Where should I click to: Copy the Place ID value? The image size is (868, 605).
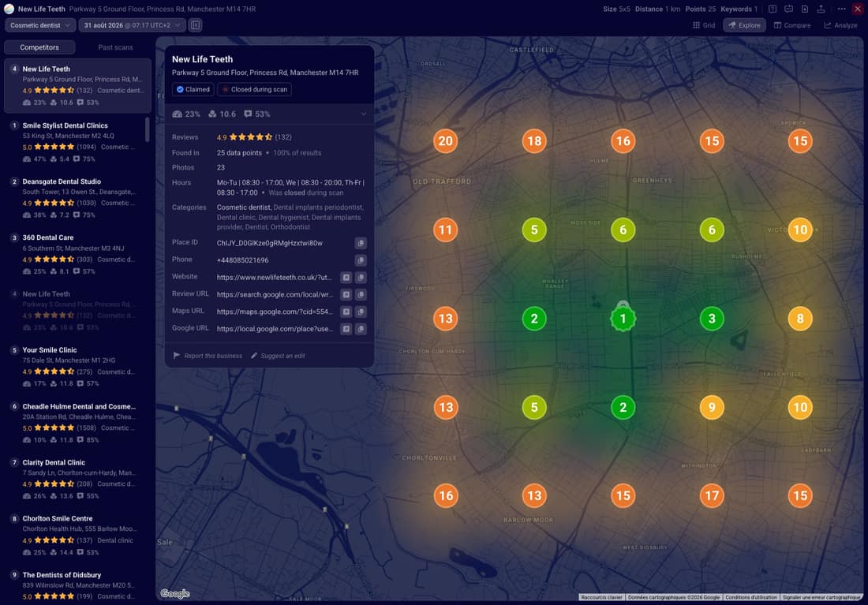point(361,243)
